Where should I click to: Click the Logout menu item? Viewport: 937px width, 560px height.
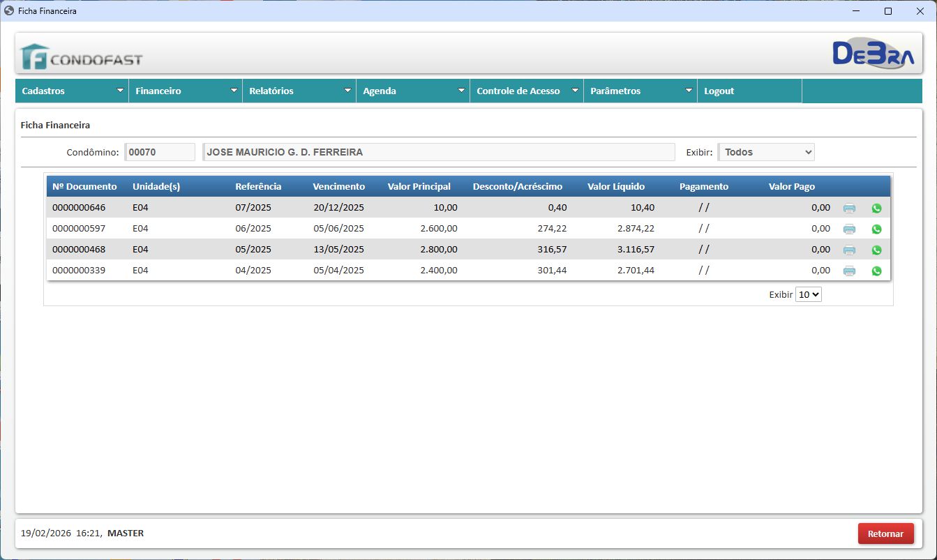pos(719,91)
